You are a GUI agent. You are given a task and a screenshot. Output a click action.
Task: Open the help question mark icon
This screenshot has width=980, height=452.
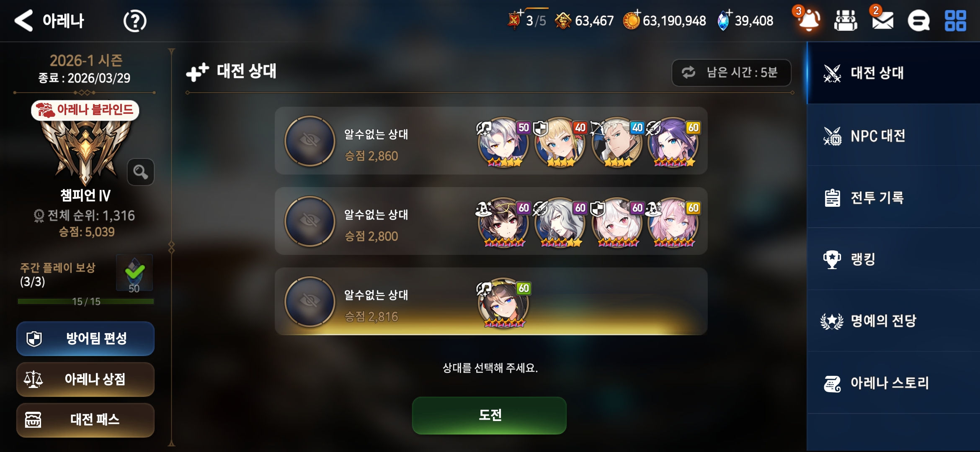point(135,21)
